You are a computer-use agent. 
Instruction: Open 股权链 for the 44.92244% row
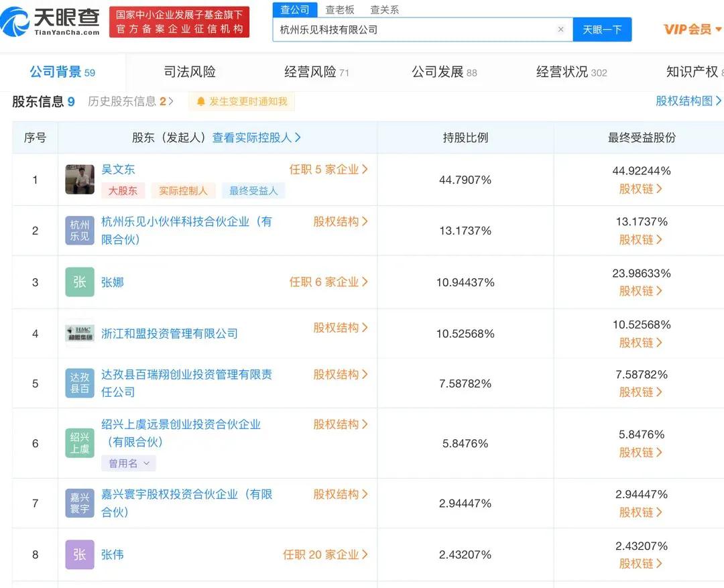[640, 188]
